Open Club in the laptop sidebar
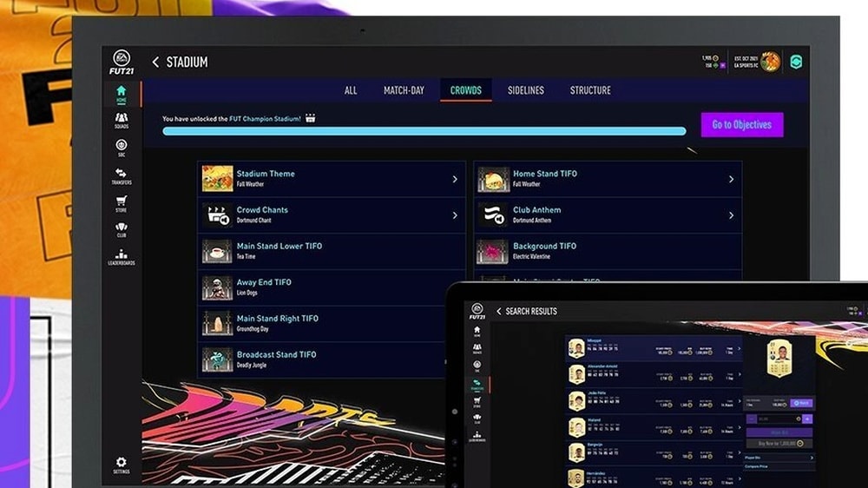868x488 pixels. [x=122, y=230]
